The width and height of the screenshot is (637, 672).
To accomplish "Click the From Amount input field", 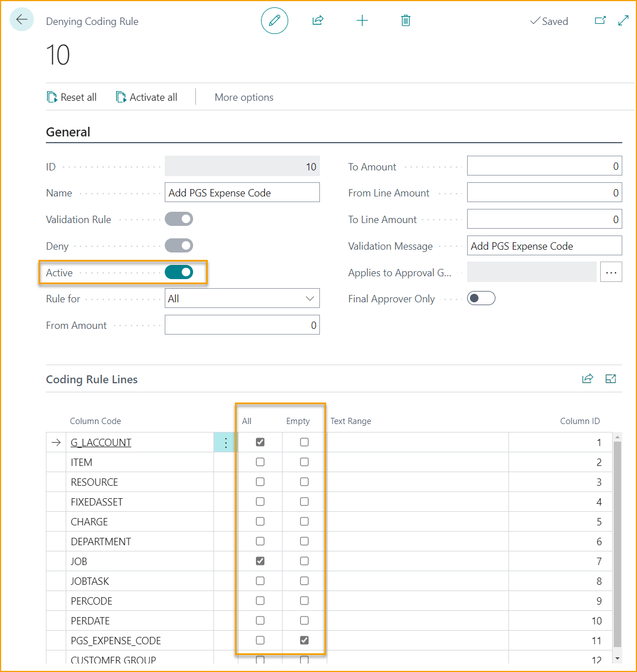I will coord(242,324).
